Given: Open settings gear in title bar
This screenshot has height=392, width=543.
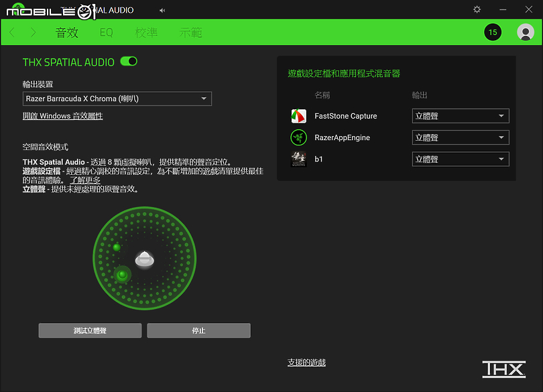Looking at the screenshot, I should (x=477, y=9).
